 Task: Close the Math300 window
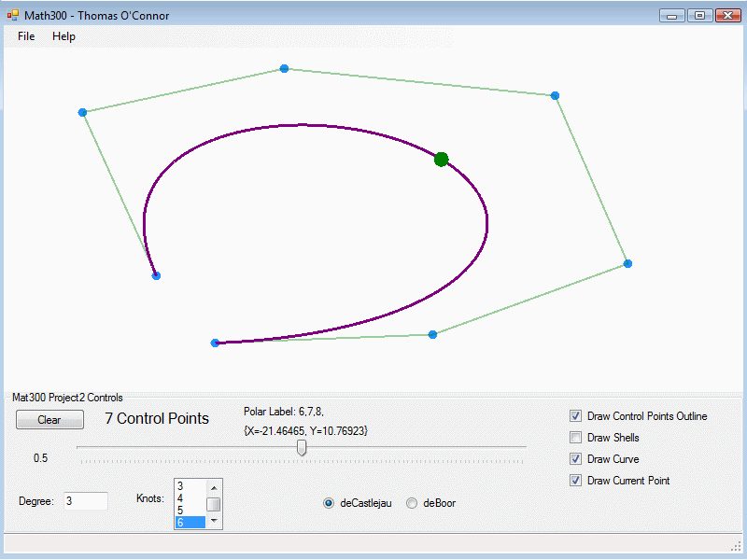728,16
